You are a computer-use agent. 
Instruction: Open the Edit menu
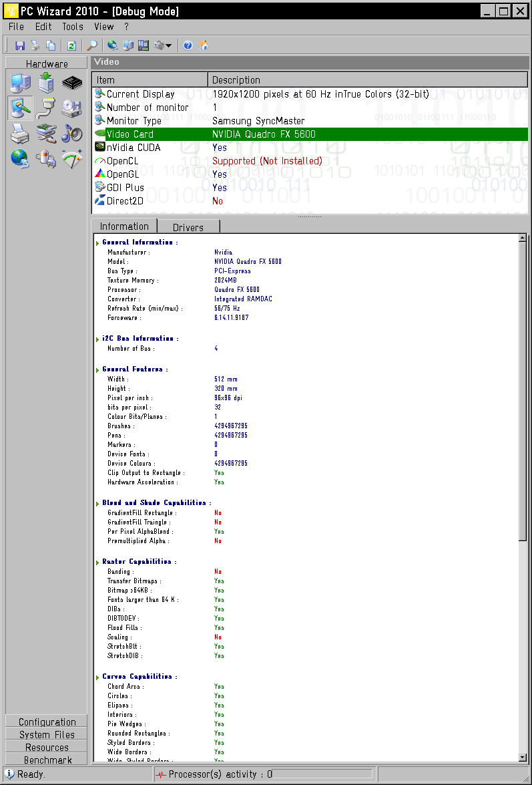43,27
